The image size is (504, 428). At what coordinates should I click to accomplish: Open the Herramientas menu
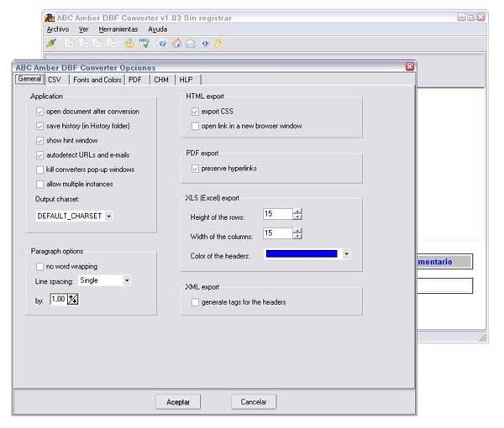118,29
